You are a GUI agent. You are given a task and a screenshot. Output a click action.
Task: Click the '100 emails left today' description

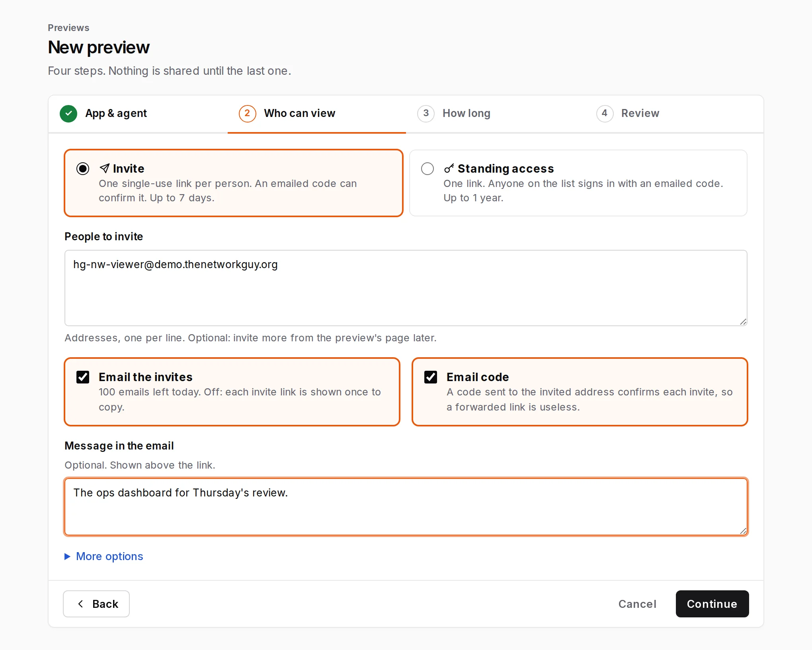click(240, 399)
